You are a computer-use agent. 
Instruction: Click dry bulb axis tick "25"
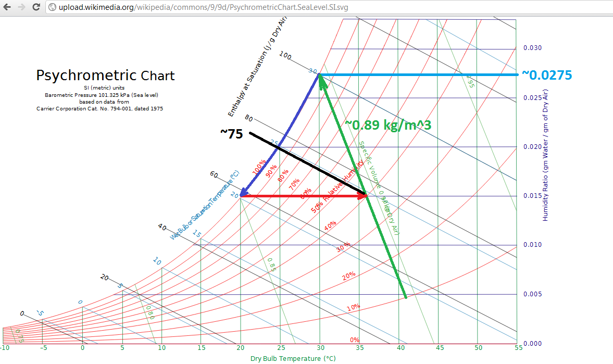(281, 347)
